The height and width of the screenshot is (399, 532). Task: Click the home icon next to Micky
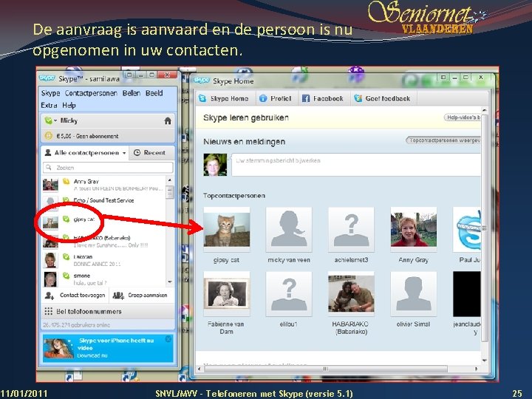[168, 120]
